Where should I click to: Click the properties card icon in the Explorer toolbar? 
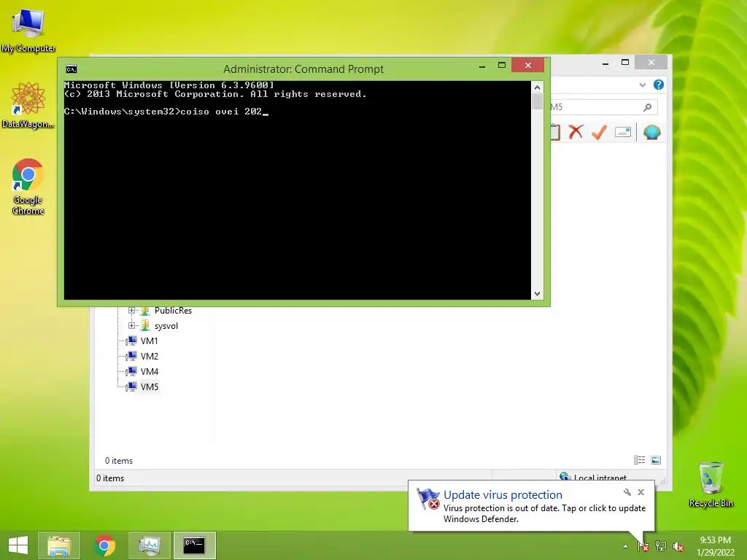(x=623, y=132)
